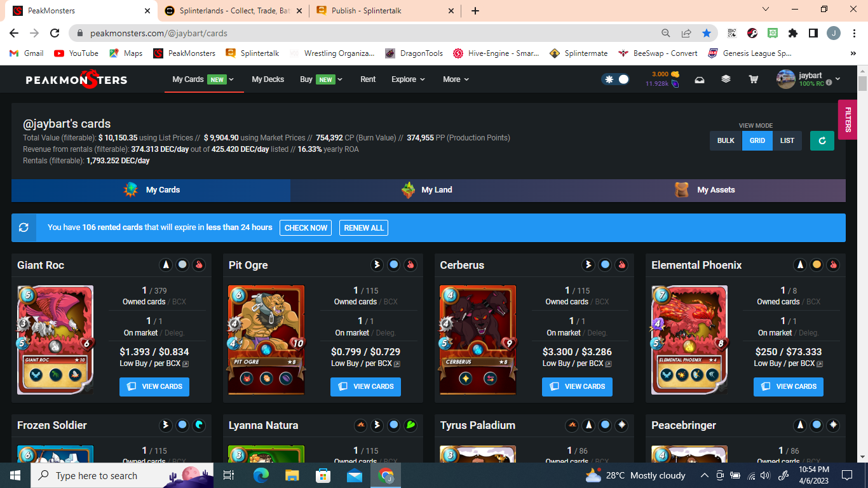Switch view mode to GRID

point(757,140)
